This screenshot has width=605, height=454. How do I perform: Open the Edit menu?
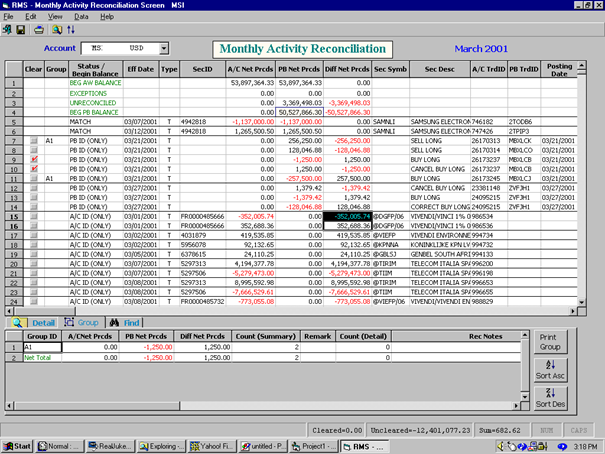pos(30,17)
